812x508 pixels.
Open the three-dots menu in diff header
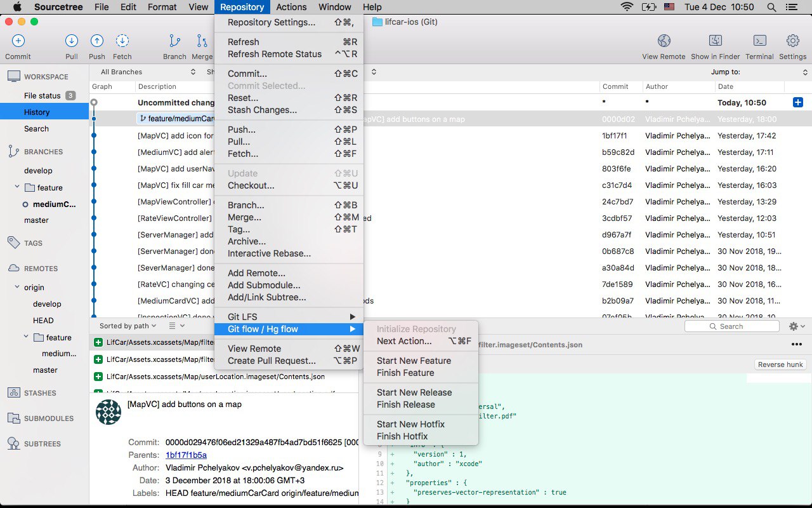796,344
